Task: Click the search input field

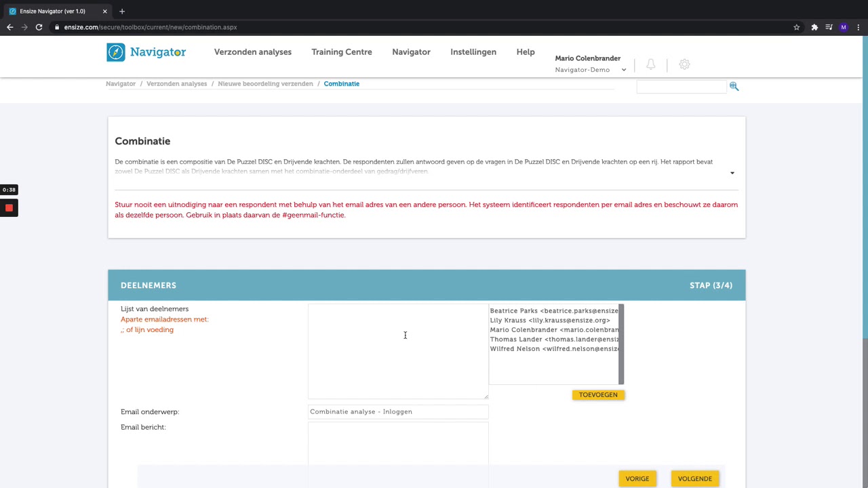Action: [x=682, y=86]
